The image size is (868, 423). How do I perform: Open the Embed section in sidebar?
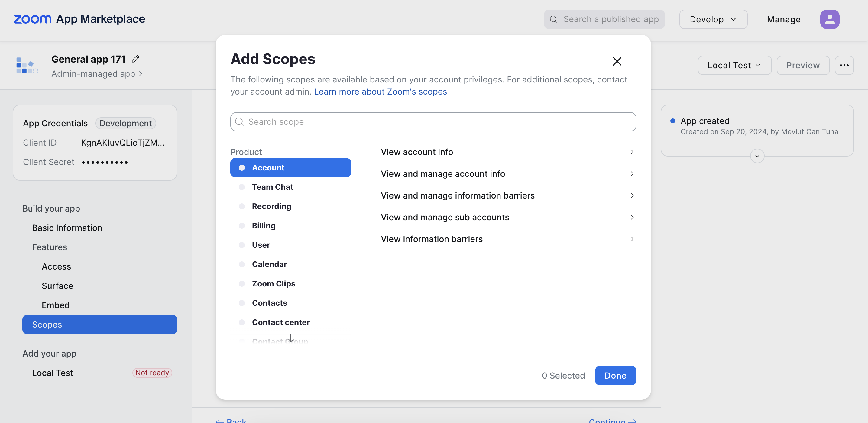(x=56, y=305)
